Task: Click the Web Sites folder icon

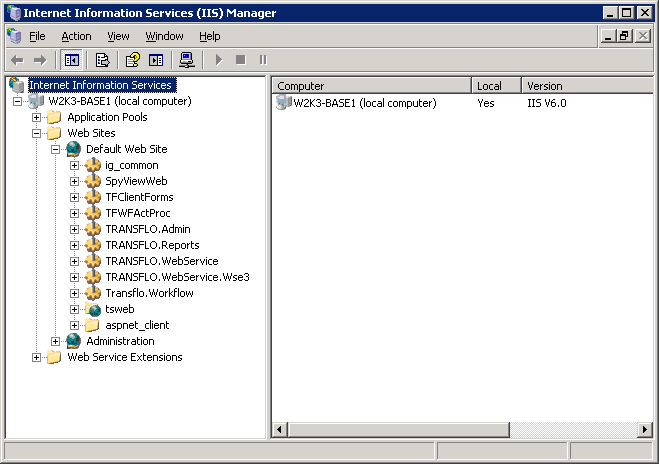Action: pyautogui.click(x=54, y=133)
